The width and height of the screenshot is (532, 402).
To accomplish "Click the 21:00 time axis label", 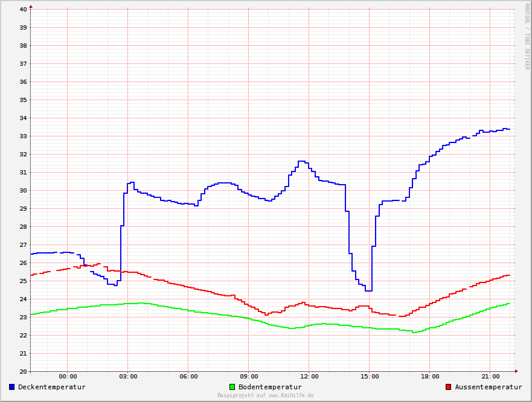I will (490, 377).
